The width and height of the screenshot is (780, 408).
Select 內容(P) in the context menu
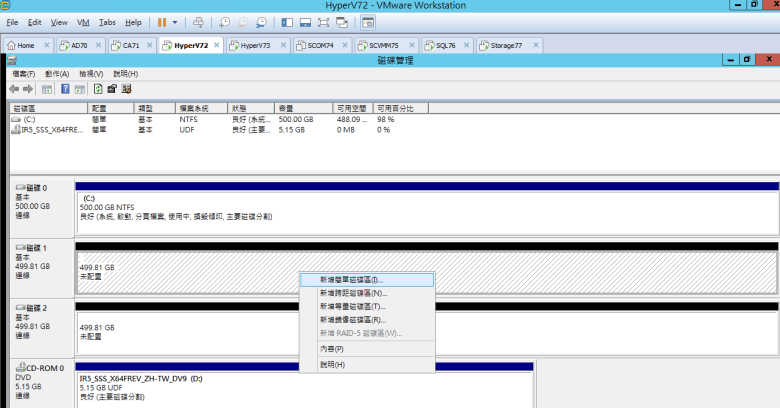tap(332, 348)
